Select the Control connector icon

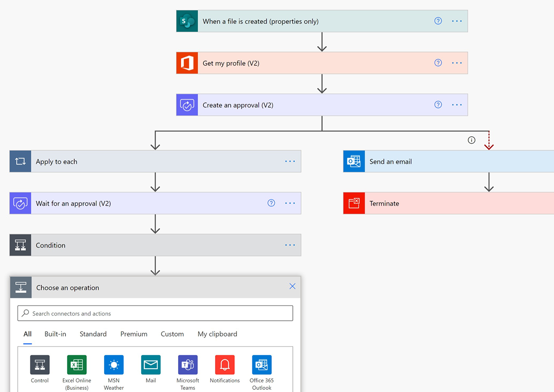tap(40, 365)
